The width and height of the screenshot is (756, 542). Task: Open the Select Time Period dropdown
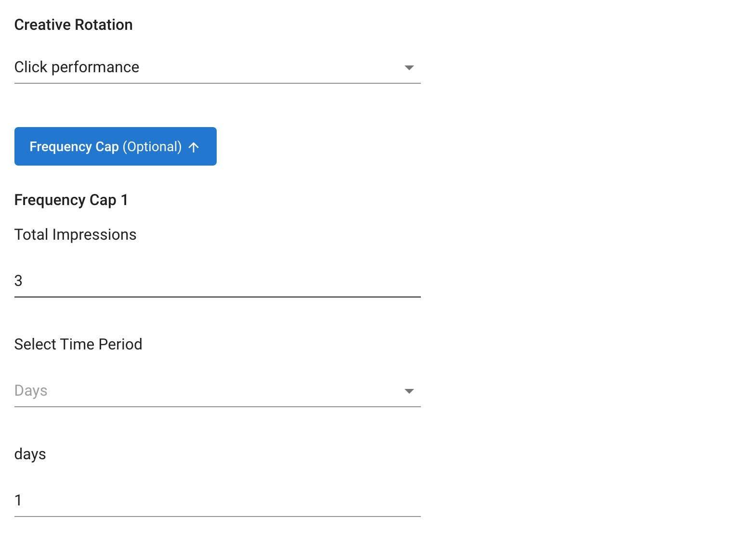[217, 391]
